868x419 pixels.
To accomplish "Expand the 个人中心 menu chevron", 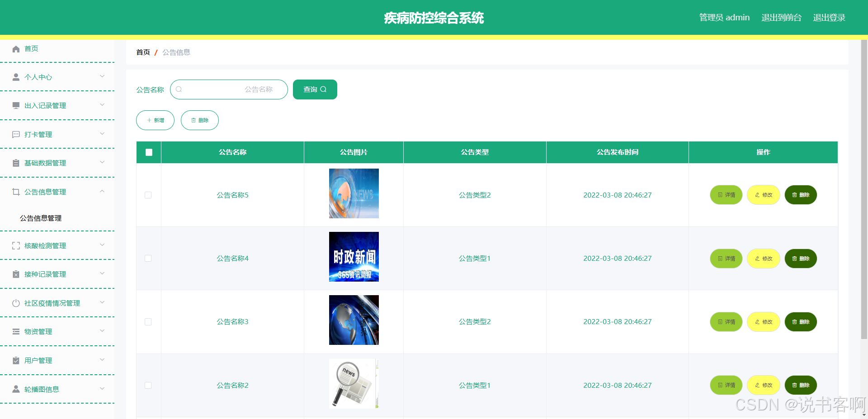I will coord(102,76).
